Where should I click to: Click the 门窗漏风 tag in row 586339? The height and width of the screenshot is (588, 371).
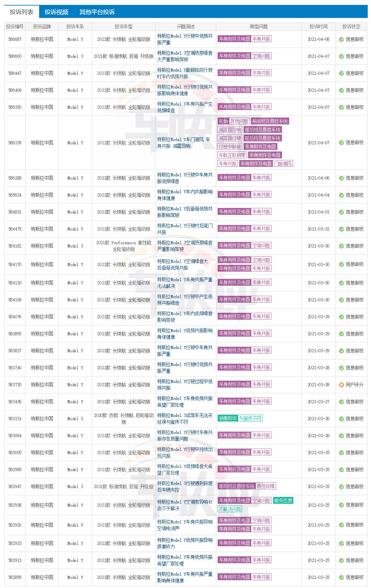pyautogui.click(x=283, y=164)
